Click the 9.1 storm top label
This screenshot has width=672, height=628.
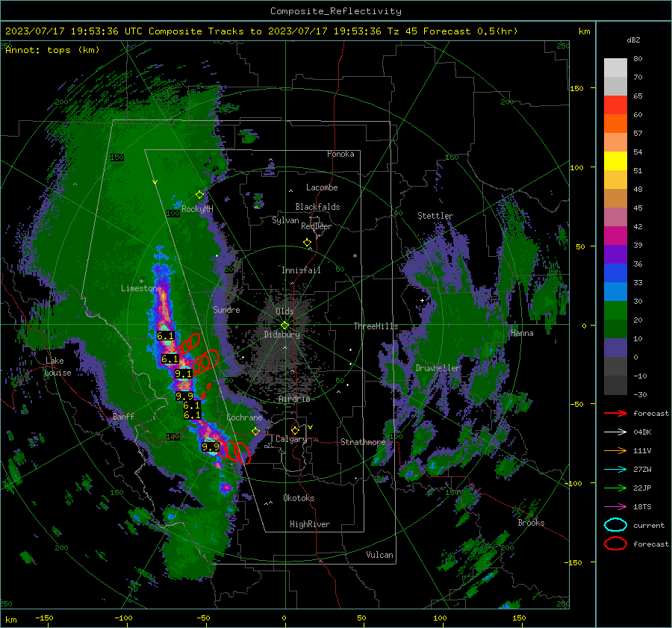[183, 374]
